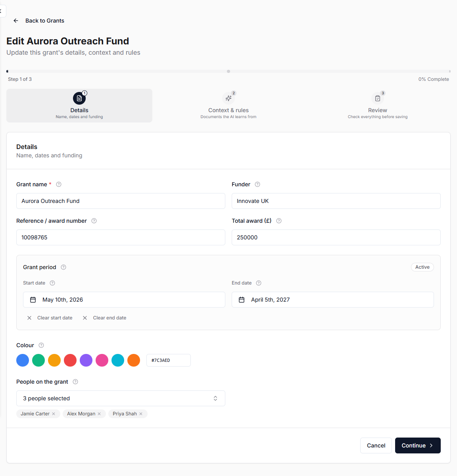The image size is (457, 476).
Task: Click the Details step document icon
Action: pos(79,98)
